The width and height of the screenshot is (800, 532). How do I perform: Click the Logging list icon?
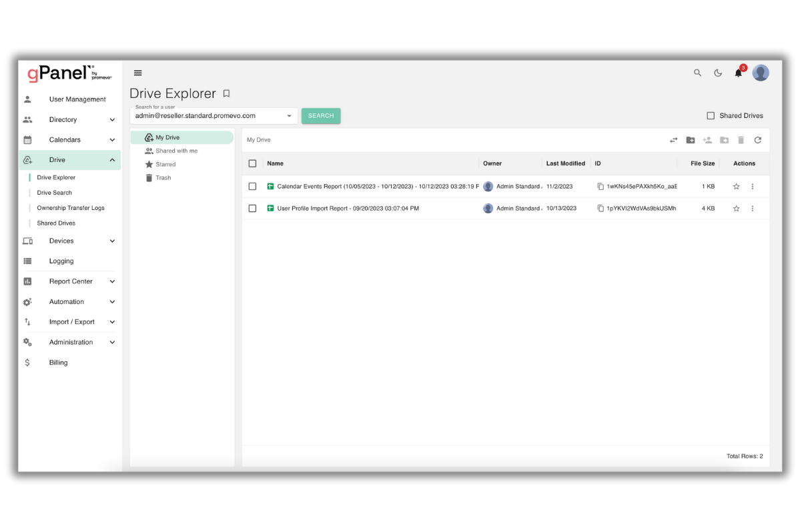[x=27, y=261]
